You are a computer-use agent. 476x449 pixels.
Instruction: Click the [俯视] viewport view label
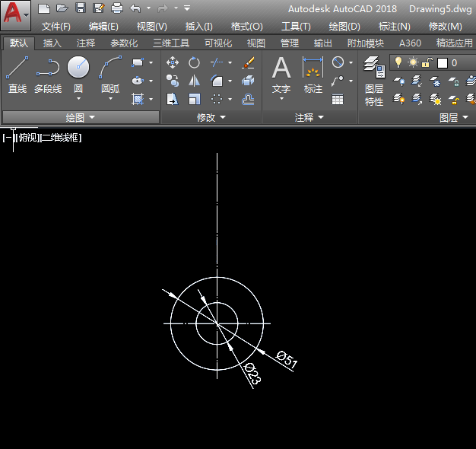[27, 138]
